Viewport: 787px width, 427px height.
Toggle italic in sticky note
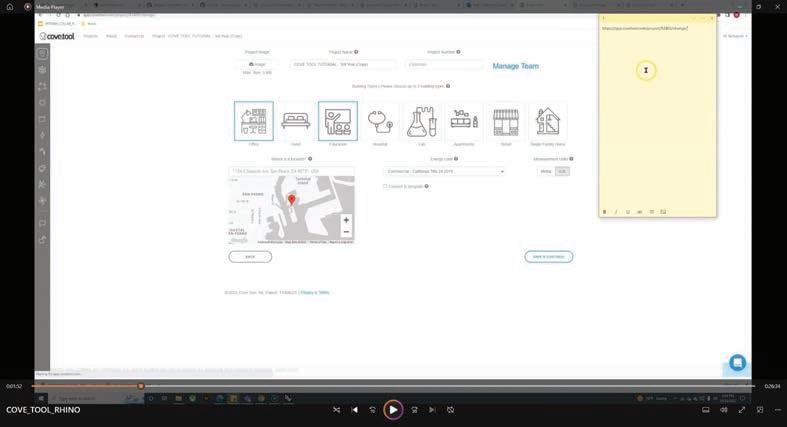click(616, 212)
